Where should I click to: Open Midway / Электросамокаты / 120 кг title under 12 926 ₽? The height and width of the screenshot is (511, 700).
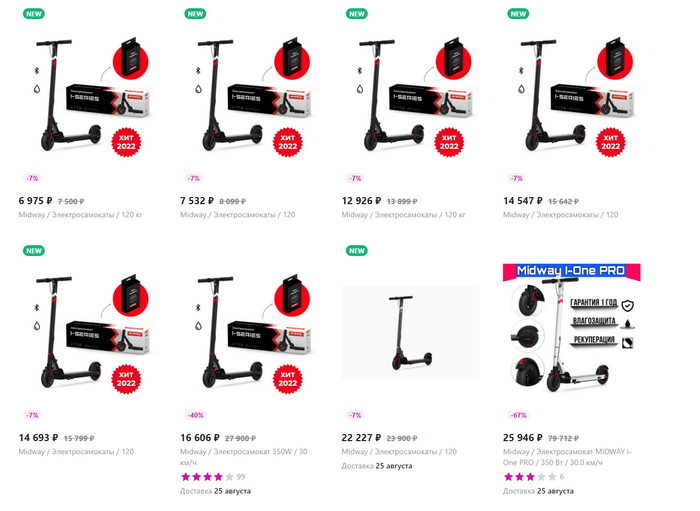pos(404,215)
